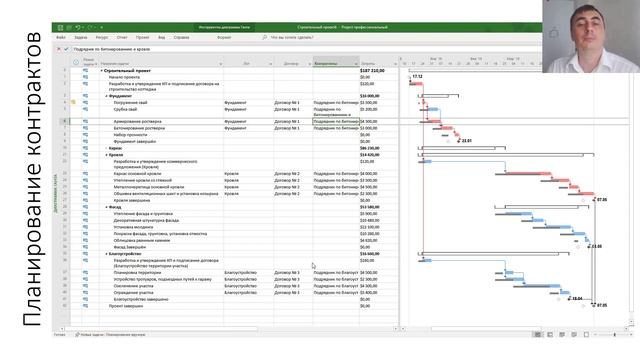
Task: Select the 'Погружение свай' task name
Action: pos(130,102)
